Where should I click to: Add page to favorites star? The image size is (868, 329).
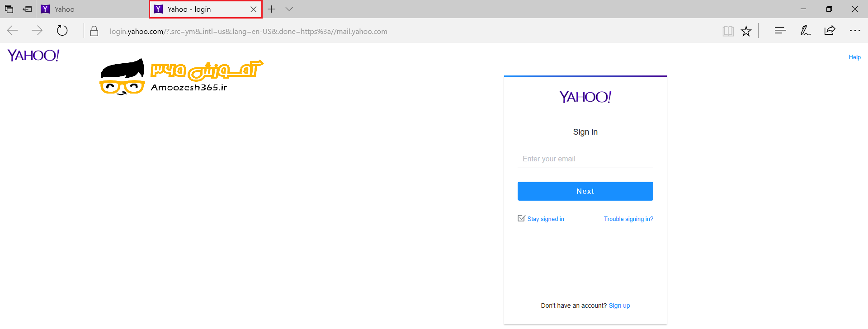746,31
